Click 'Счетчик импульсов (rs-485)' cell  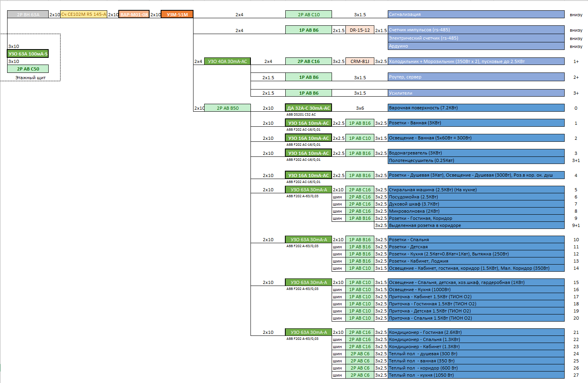point(476,30)
